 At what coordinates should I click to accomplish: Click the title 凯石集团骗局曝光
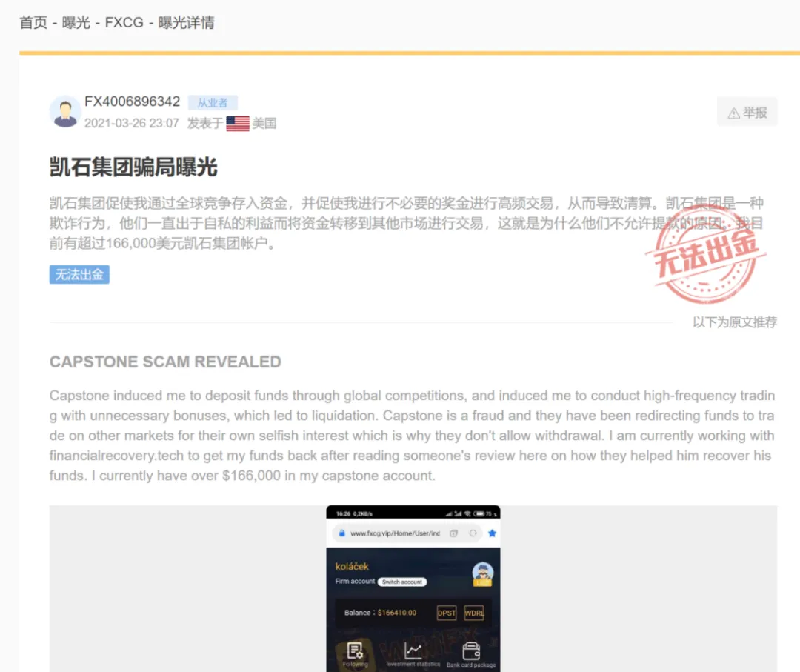[133, 167]
